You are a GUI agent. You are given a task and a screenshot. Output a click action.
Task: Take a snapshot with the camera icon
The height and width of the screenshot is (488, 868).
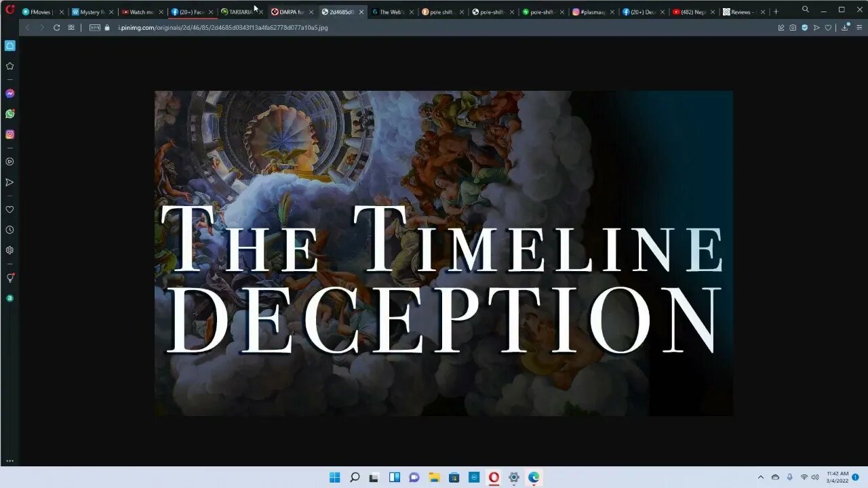(x=793, y=28)
